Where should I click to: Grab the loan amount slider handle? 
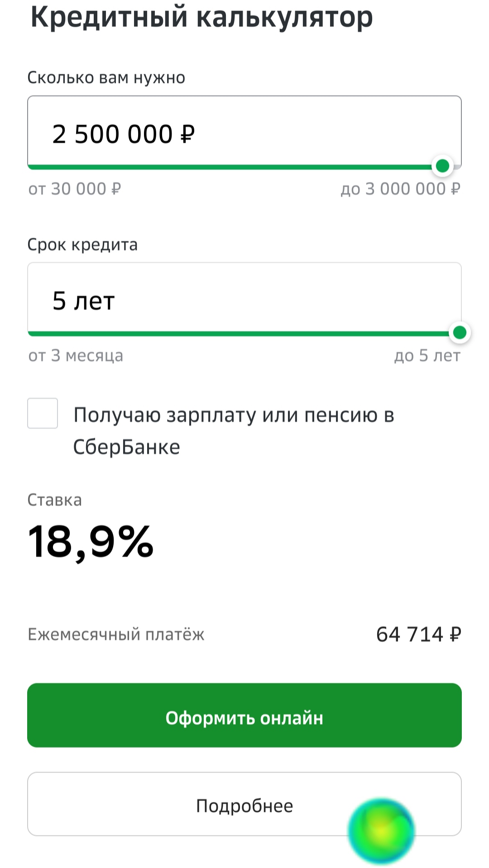click(442, 166)
